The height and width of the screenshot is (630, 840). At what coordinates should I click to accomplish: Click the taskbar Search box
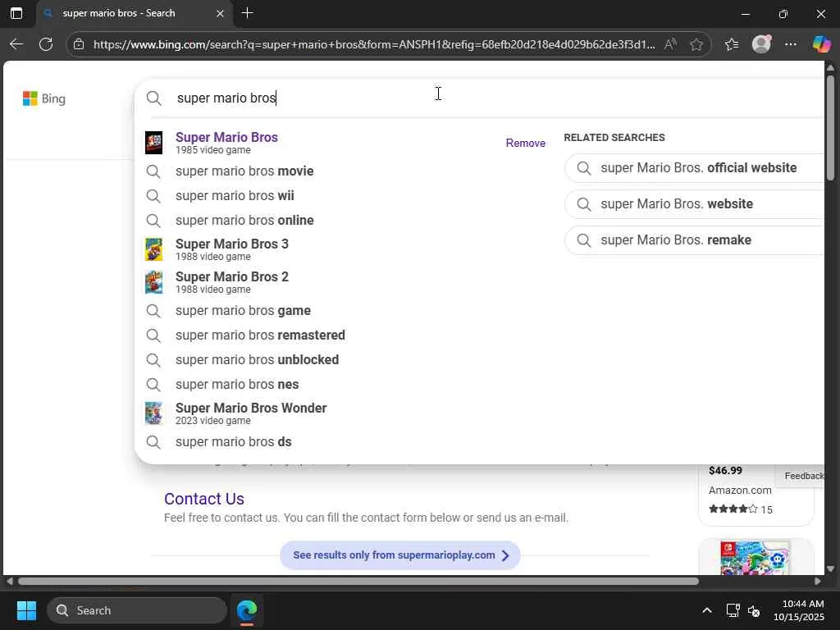point(137,610)
